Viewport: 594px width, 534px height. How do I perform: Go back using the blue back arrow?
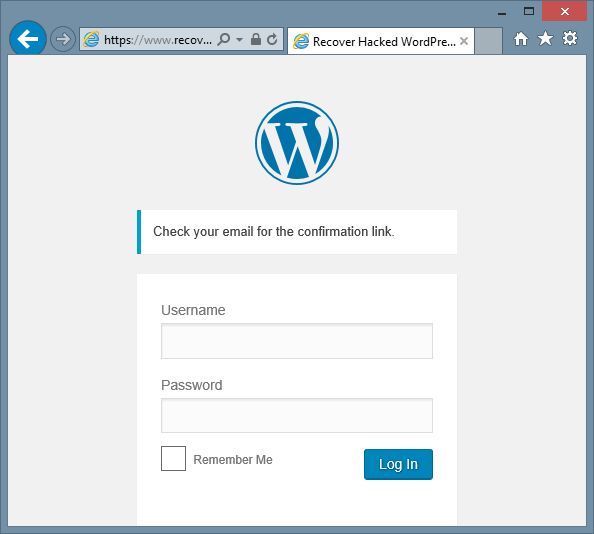28,39
